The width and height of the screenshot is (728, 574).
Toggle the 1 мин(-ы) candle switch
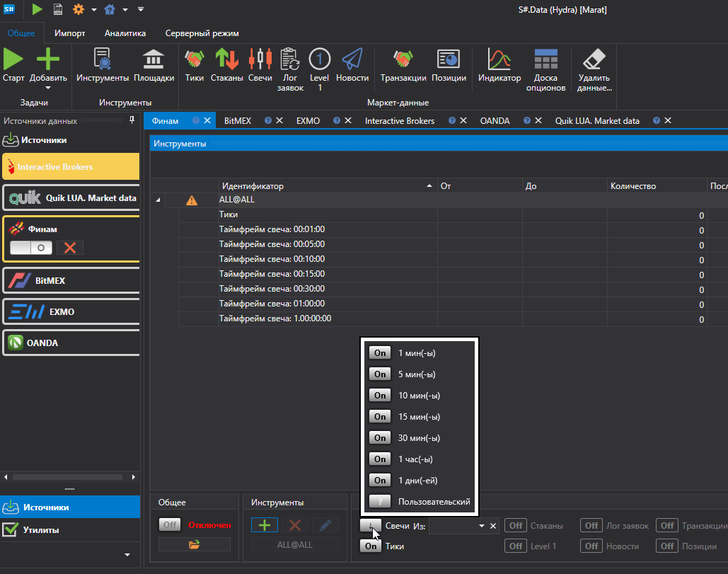pyautogui.click(x=380, y=353)
